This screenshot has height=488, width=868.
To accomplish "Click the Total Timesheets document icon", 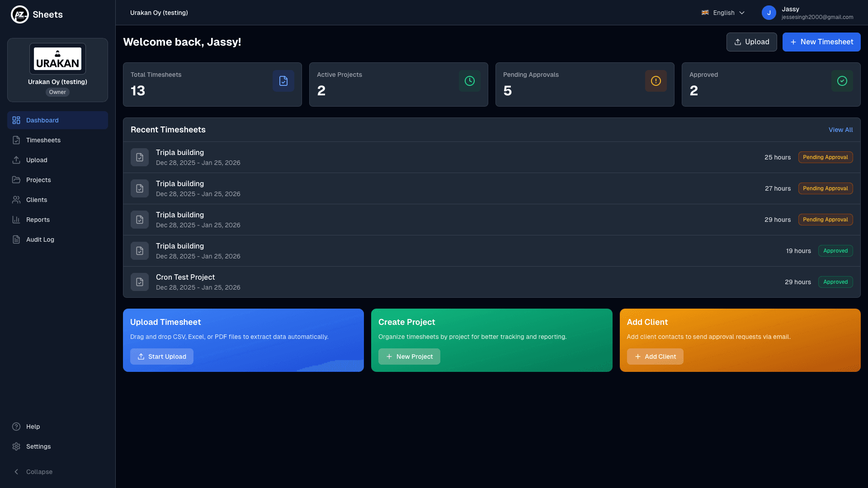I will (x=283, y=81).
